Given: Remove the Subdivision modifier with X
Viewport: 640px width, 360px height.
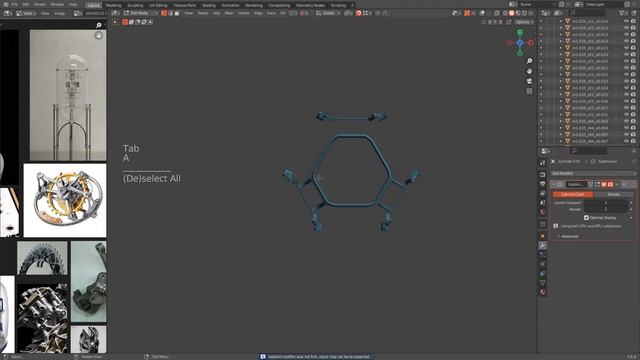Looking at the screenshot, I should pos(624,184).
